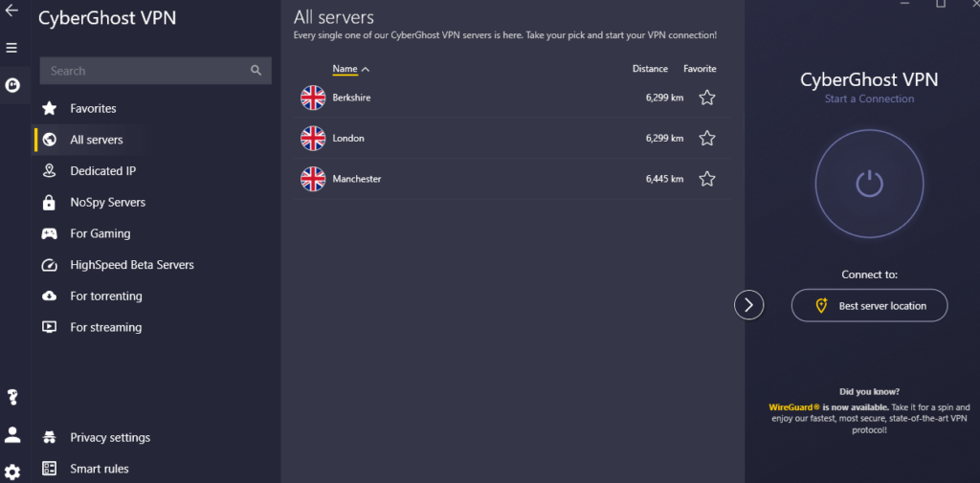Favorite the London server star
This screenshot has width=980, height=483.
point(707,138)
